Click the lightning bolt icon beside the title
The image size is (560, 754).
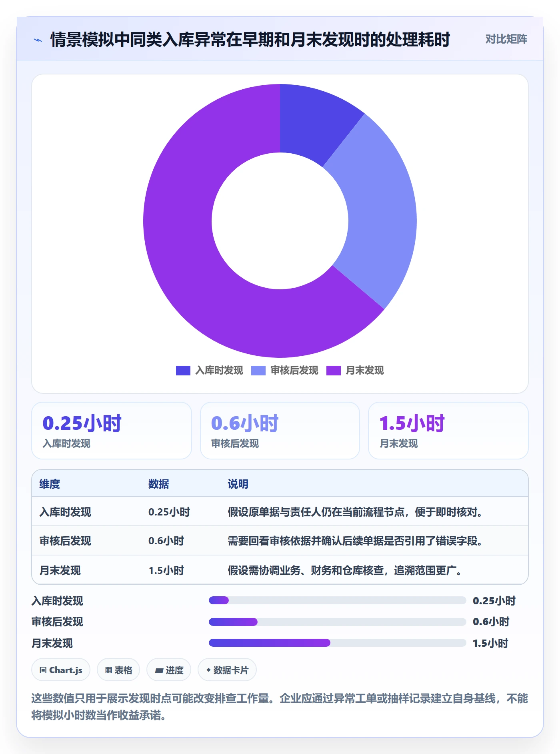tap(38, 40)
